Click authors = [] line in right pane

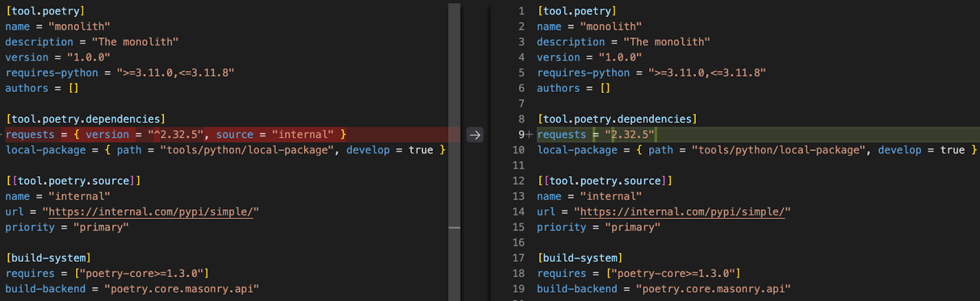click(573, 88)
